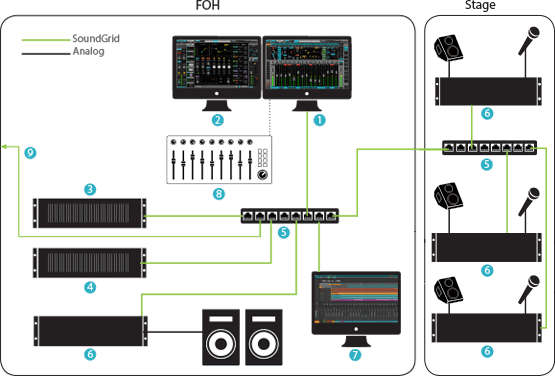Click the numbered badge 2 under left monitor

(218, 120)
